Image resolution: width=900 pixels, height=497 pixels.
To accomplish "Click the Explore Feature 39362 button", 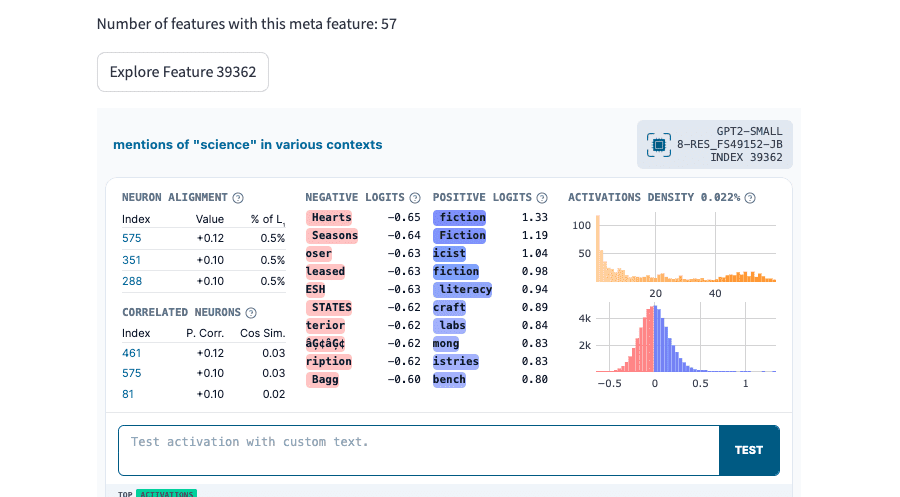I will (183, 72).
